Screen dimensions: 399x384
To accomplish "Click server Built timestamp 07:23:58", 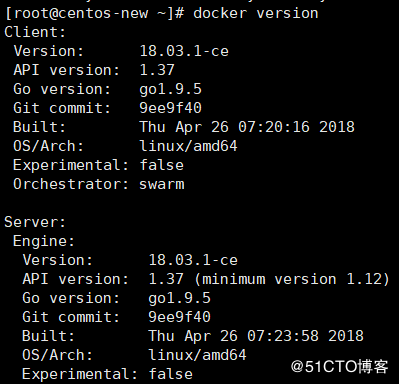I will click(x=283, y=336).
